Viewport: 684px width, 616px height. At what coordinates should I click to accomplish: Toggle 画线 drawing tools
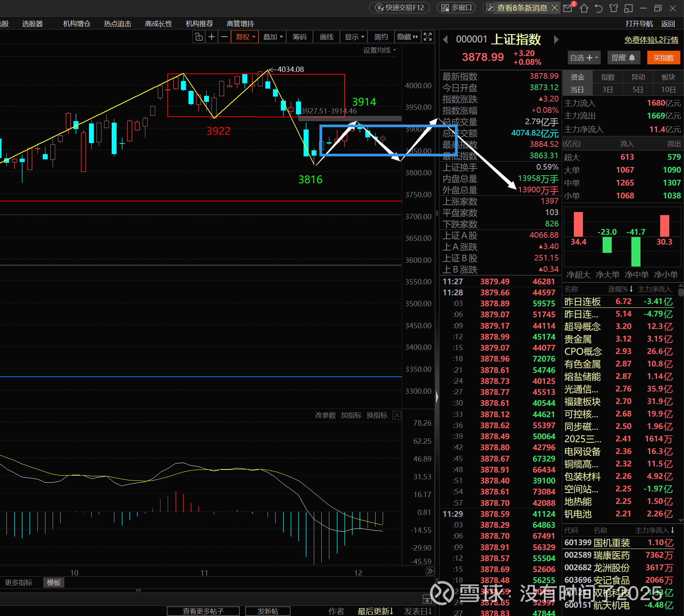[x=327, y=37]
